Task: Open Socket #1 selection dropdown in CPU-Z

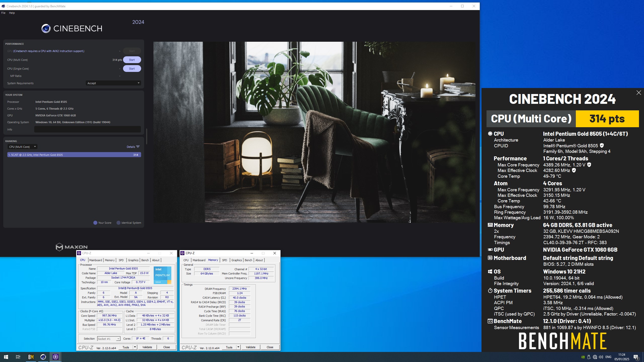Action: [109, 339]
